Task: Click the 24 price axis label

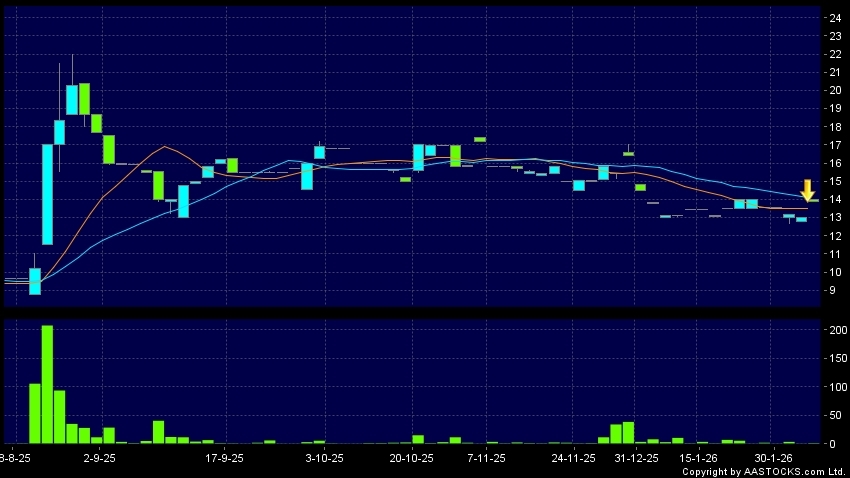Action: point(831,18)
